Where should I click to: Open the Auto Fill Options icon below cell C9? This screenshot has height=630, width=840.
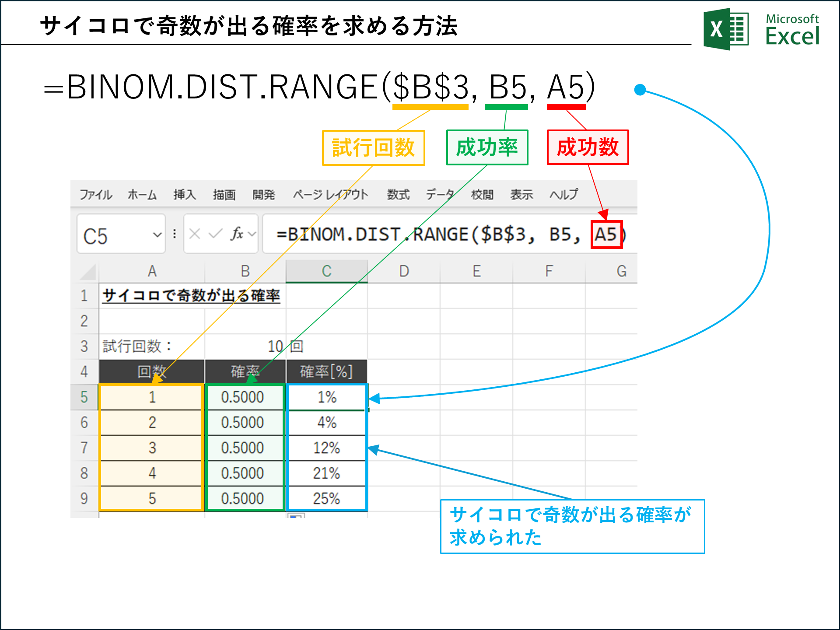[x=296, y=516]
